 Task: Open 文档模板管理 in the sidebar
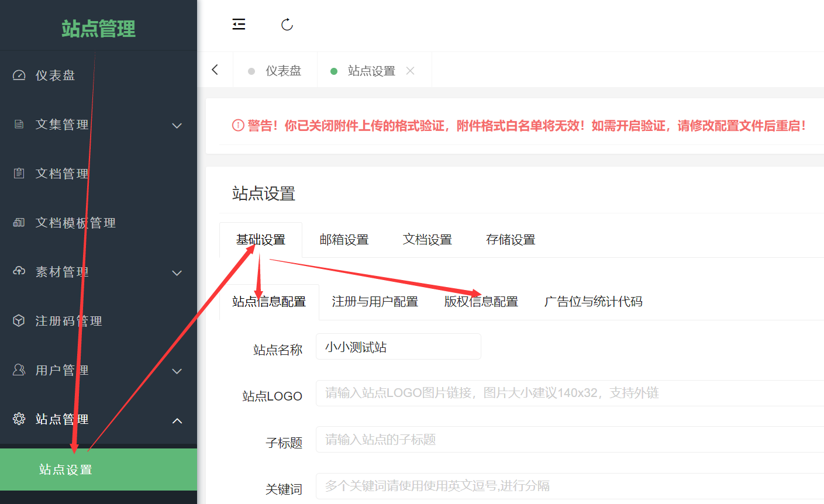[x=75, y=223]
